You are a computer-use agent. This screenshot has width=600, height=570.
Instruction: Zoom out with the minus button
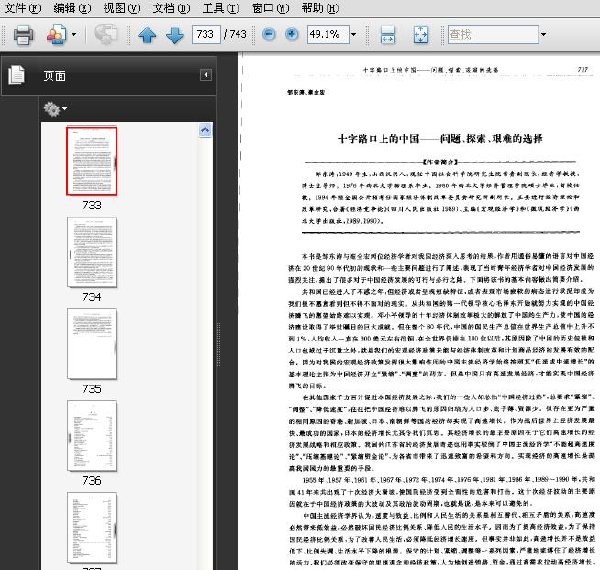pos(269,34)
